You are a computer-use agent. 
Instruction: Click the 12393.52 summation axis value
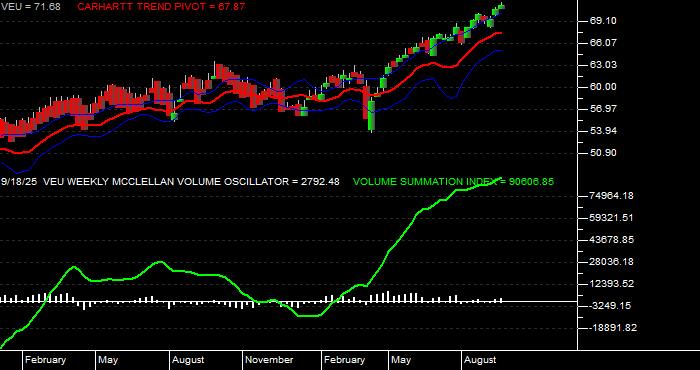tap(611, 284)
